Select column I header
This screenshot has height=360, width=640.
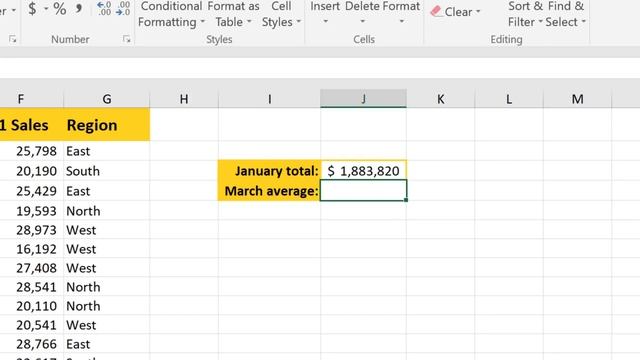269,99
